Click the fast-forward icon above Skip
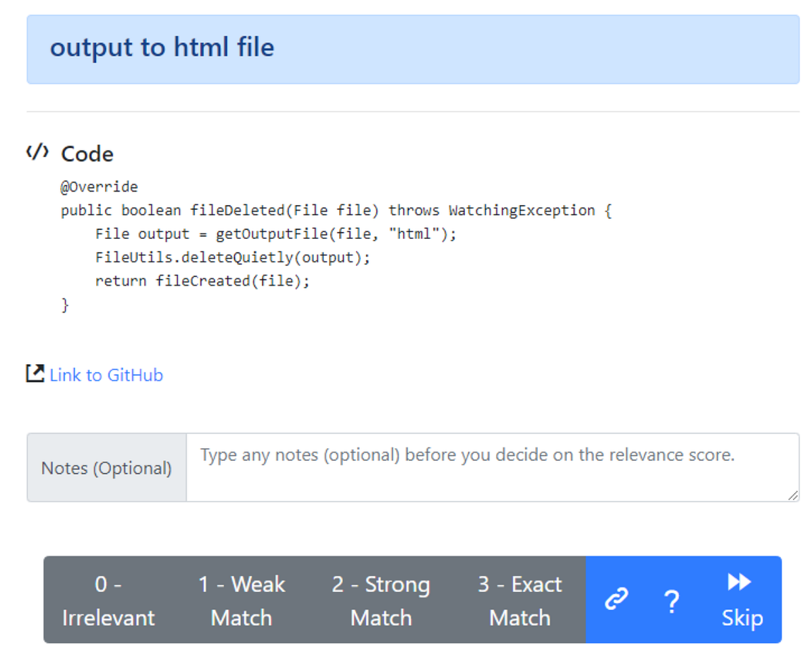This screenshot has width=812, height=670. [739, 583]
